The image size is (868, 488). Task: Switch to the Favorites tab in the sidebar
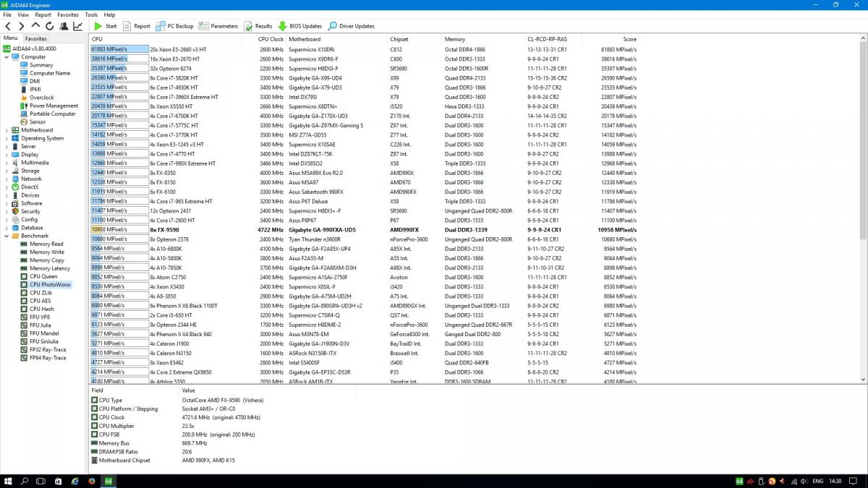tap(35, 38)
